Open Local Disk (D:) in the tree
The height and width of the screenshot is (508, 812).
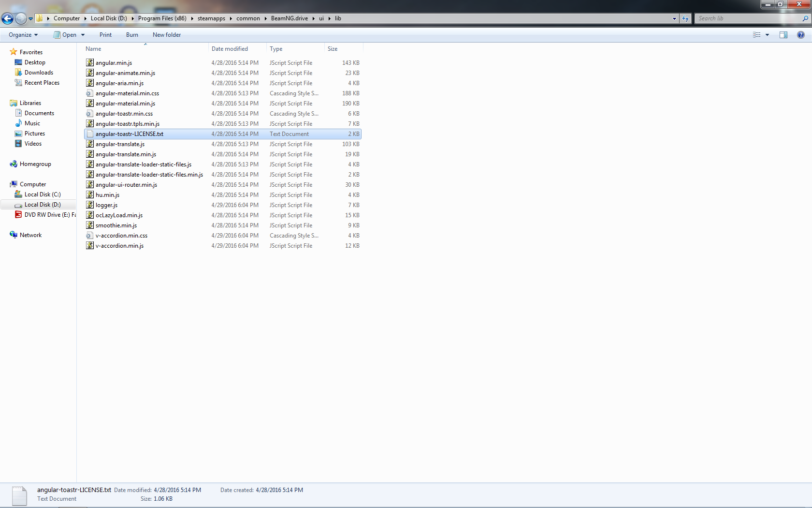(43, 205)
